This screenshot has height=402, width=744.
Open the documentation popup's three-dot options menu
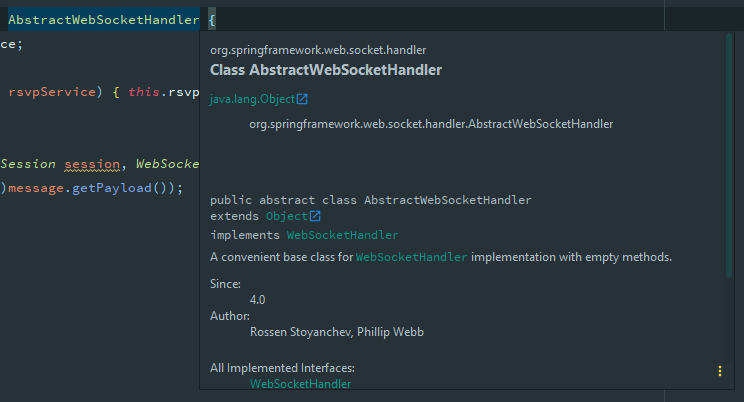pos(720,371)
